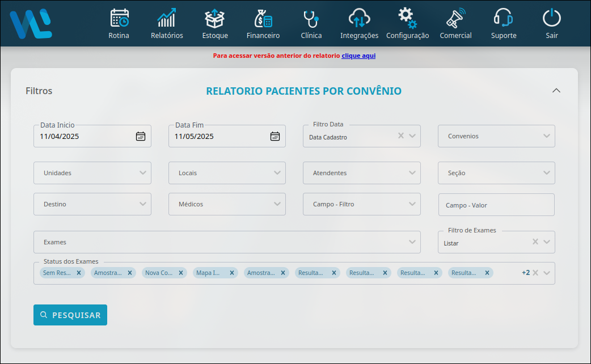Viewport: 591px width, 364px height.
Task: Follow the 'clique aqui' link
Action: coord(358,56)
